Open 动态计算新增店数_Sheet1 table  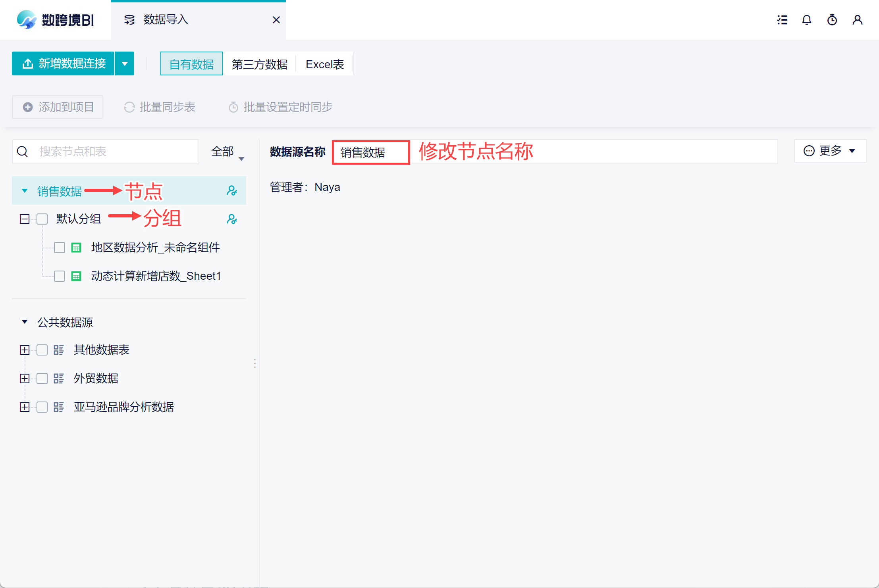[x=156, y=276]
